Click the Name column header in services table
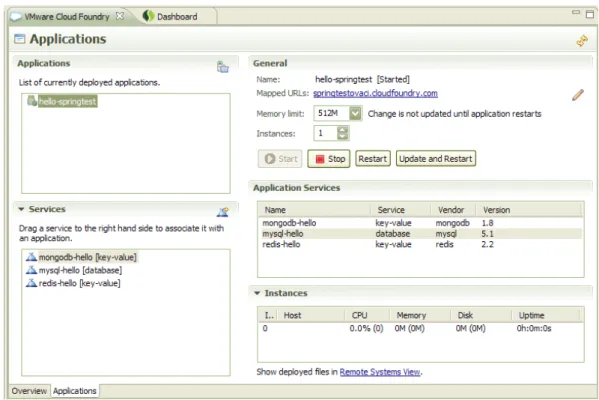 (x=314, y=210)
